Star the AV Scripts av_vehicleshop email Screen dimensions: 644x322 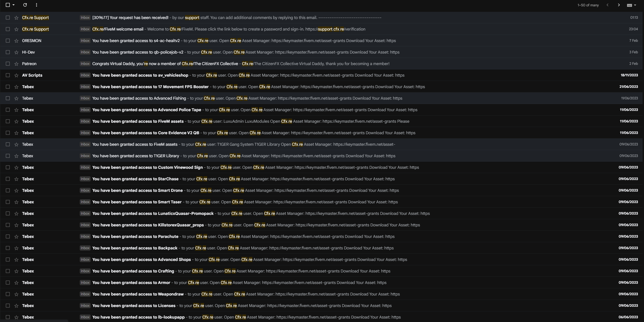click(16, 75)
